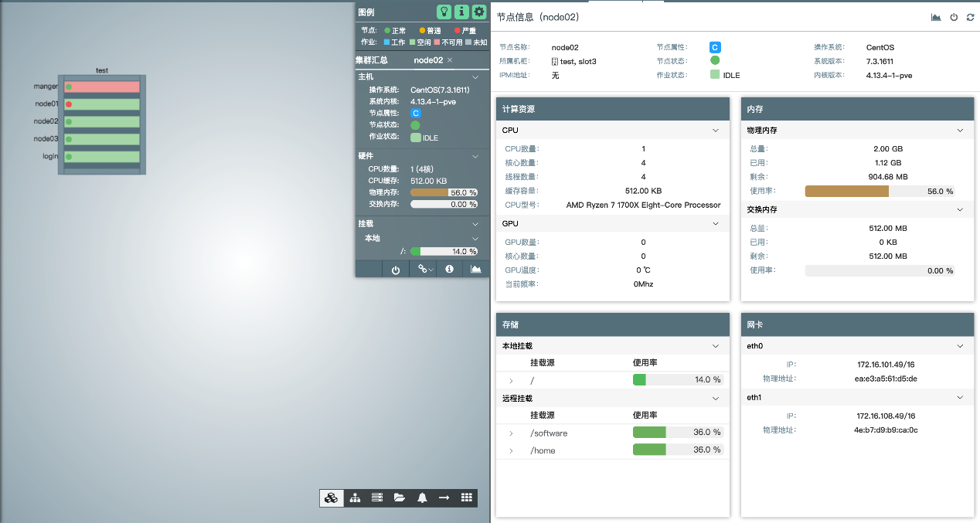
Task: Switch to the 集群汇总 tab
Action: (372, 59)
